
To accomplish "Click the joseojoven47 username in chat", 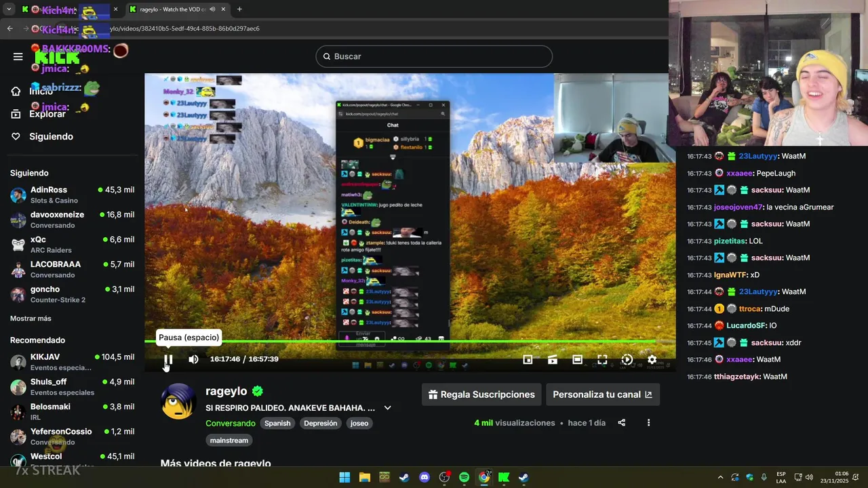I will coord(738,207).
